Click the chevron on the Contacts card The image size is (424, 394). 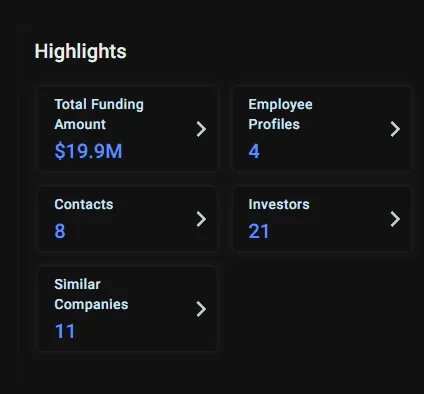point(201,219)
